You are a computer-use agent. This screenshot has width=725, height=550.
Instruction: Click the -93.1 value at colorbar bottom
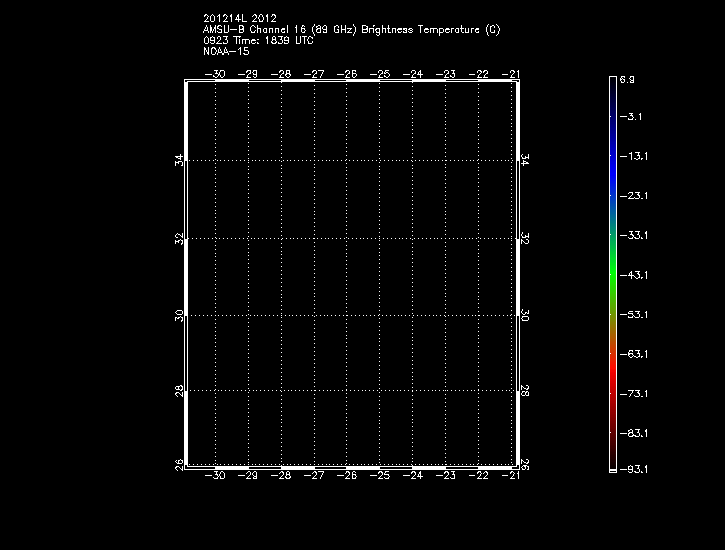pyautogui.click(x=634, y=468)
